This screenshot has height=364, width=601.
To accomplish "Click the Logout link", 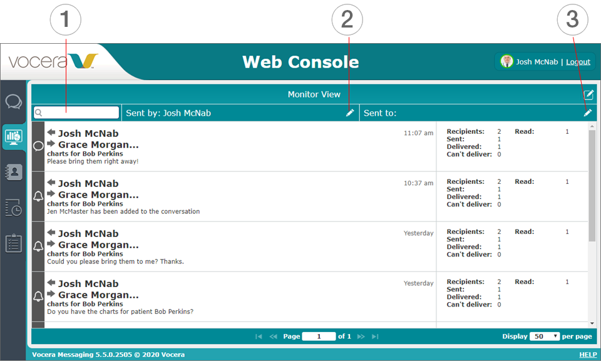I will [x=577, y=61].
